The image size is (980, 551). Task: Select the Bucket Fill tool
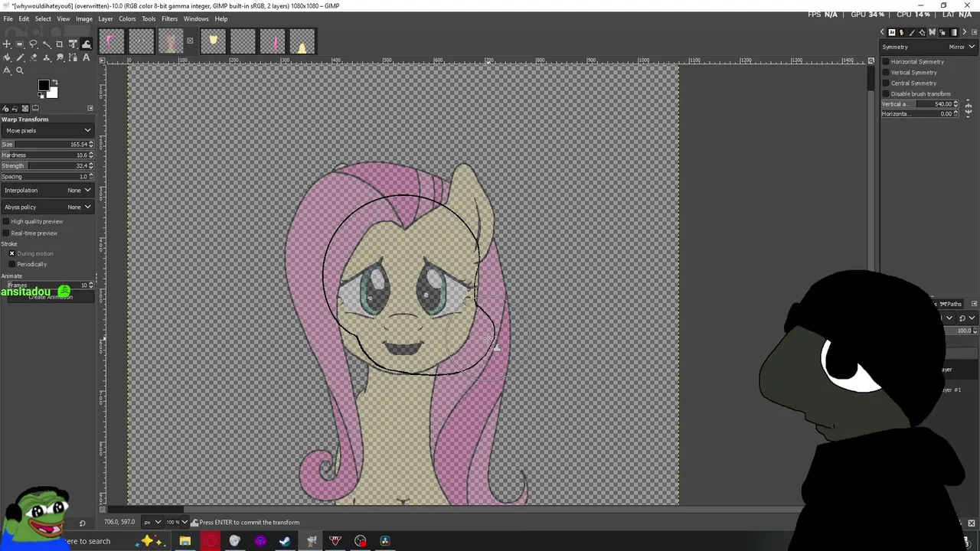point(6,57)
